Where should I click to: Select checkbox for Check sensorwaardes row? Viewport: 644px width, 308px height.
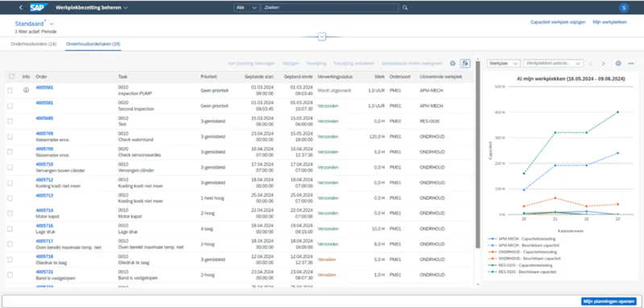pyautogui.click(x=10, y=152)
